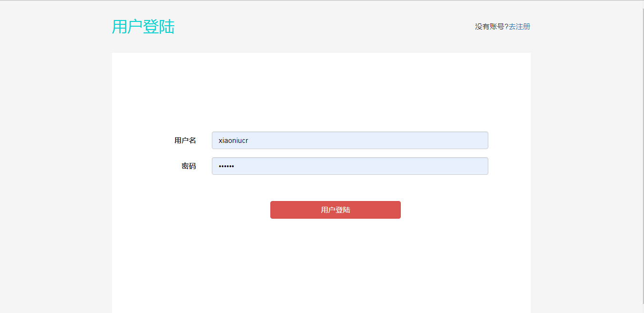This screenshot has height=313, width=644.
Task: Click the 密码 field label
Action: point(188,166)
